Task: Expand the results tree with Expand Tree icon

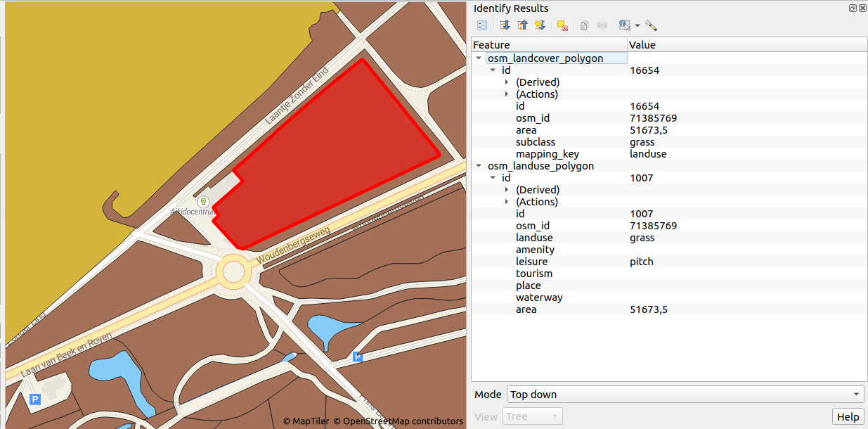Action: pyautogui.click(x=505, y=25)
